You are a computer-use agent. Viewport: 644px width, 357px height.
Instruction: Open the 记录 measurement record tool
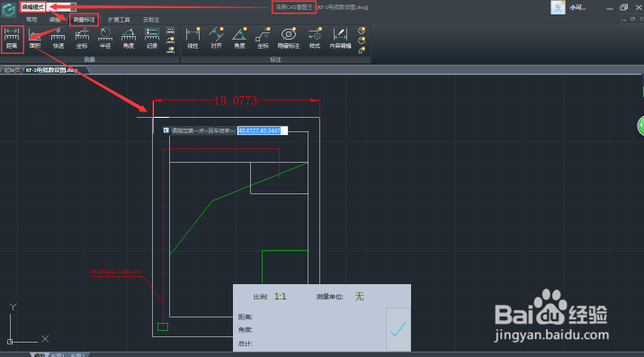pos(152,39)
